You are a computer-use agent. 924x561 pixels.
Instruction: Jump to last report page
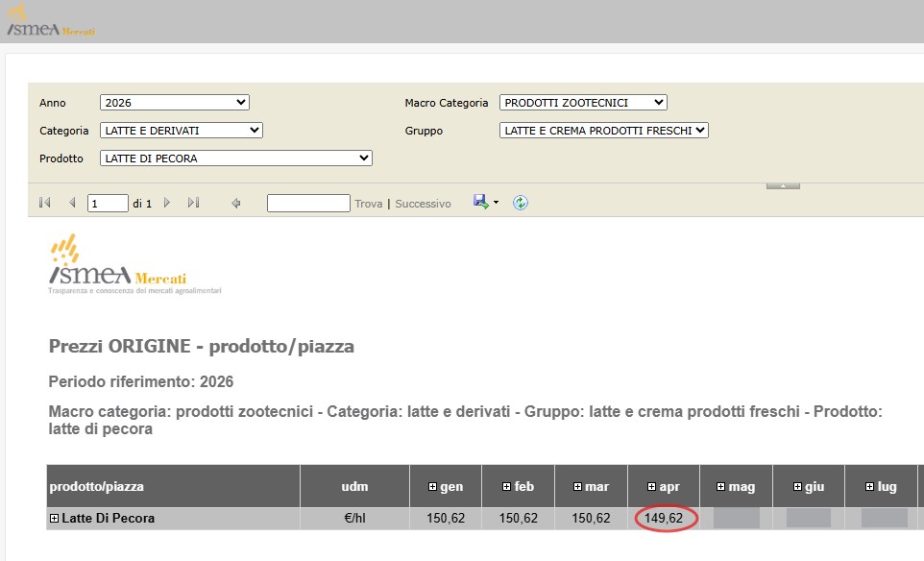coord(193,203)
